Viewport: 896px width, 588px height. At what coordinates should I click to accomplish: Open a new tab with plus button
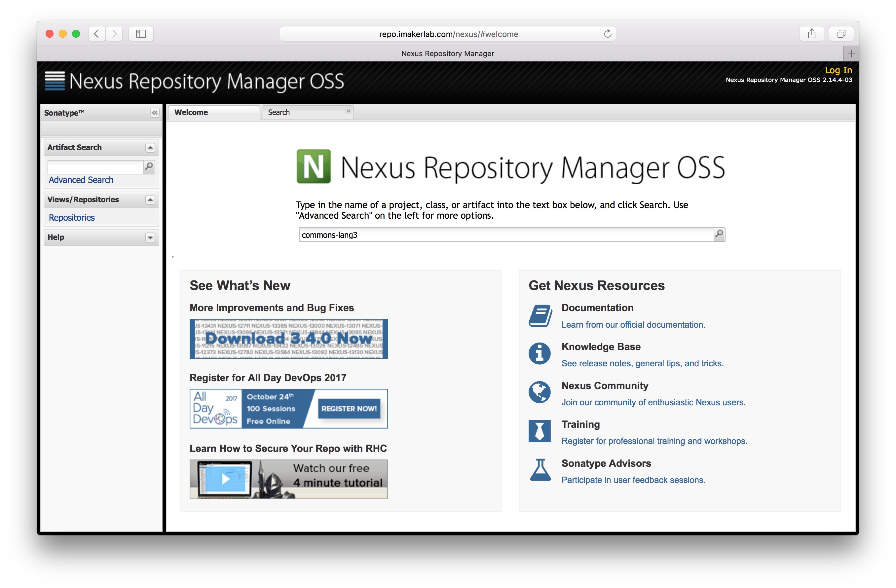(x=851, y=54)
